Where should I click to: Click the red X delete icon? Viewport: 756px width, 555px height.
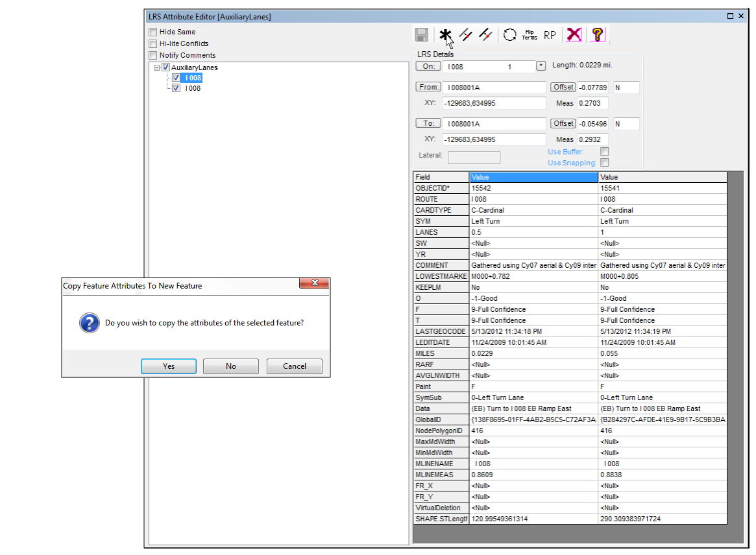click(x=573, y=34)
